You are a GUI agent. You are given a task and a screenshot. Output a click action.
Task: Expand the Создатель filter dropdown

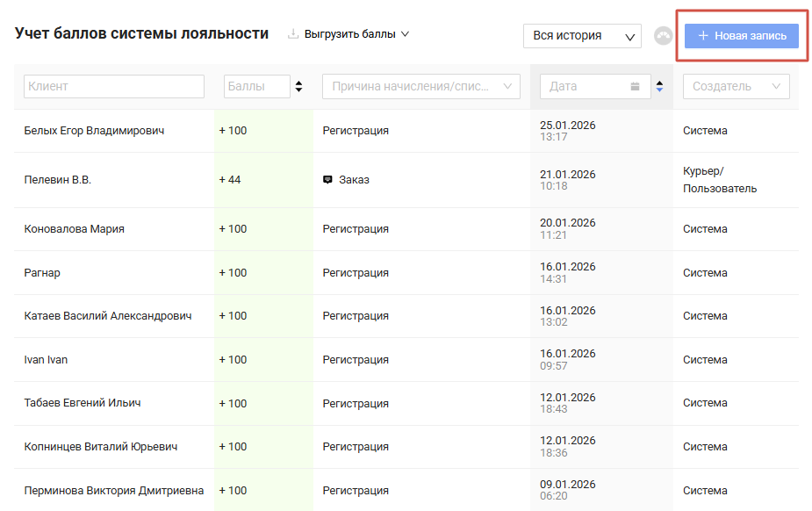(736, 86)
